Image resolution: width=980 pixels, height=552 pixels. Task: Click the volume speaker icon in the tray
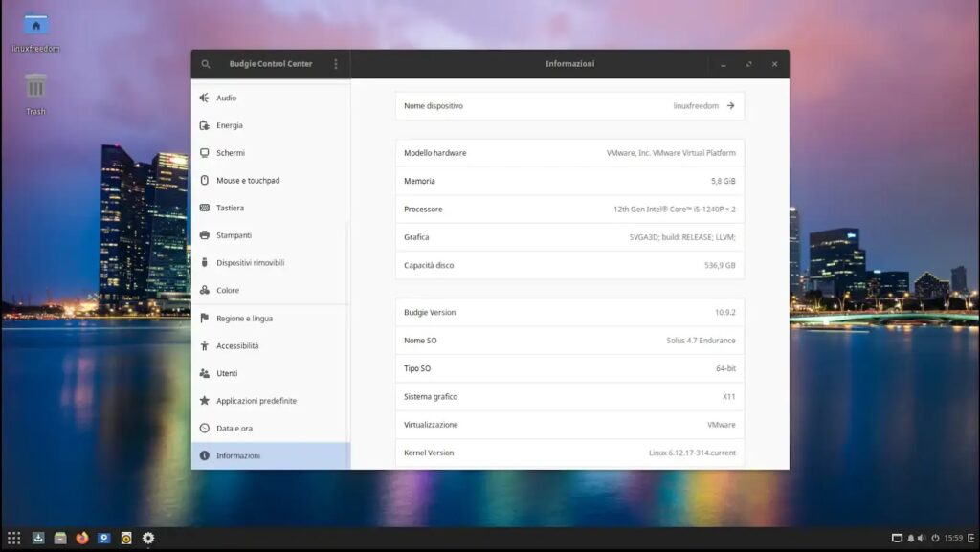click(x=923, y=538)
